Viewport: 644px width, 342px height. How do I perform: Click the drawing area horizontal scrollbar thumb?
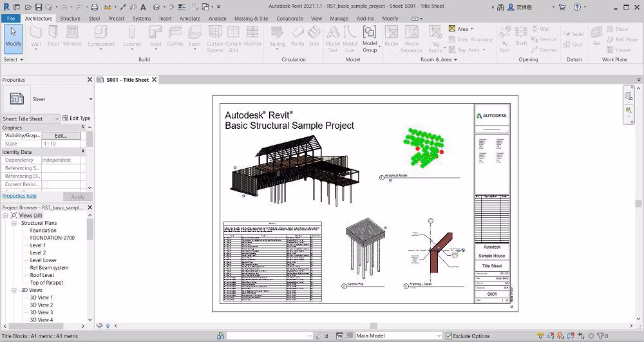click(x=374, y=326)
